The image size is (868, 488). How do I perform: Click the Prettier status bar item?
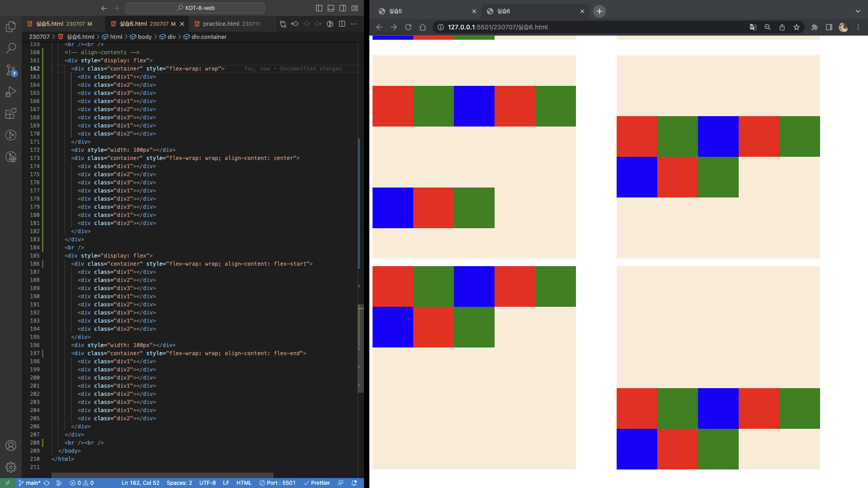317,483
